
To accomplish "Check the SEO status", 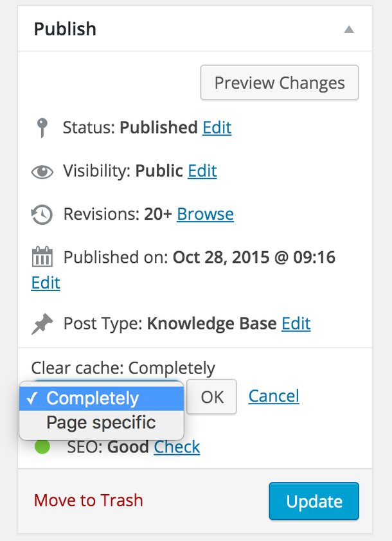I will tap(177, 447).
